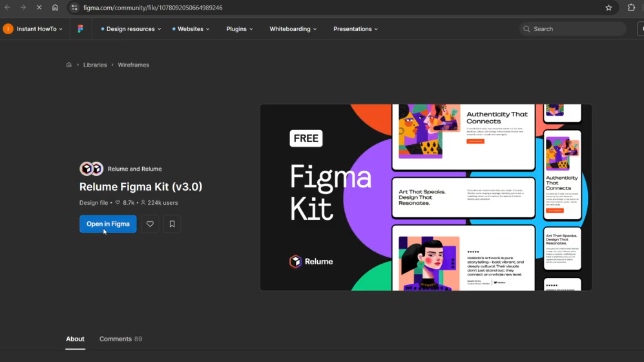Switch to the Comments tab
The width and height of the screenshot is (644, 362).
(x=121, y=339)
